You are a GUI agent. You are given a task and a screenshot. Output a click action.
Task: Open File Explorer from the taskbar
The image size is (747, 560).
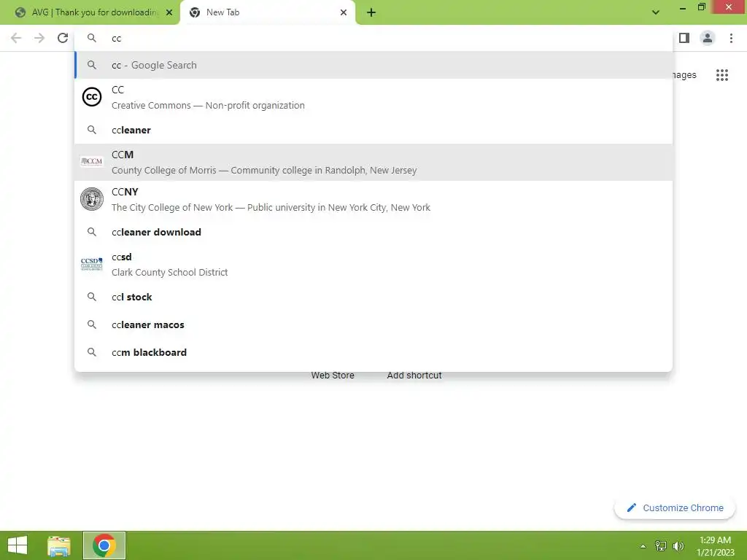tap(59, 545)
